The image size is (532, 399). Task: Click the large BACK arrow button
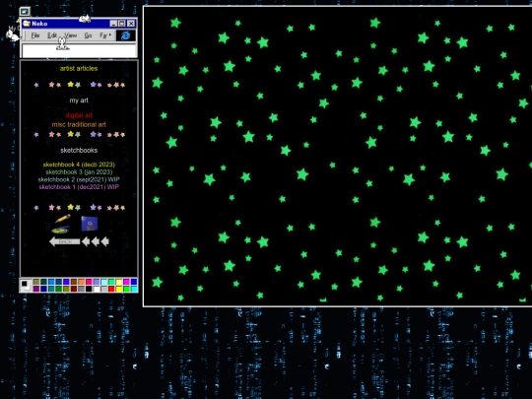pyautogui.click(x=64, y=241)
